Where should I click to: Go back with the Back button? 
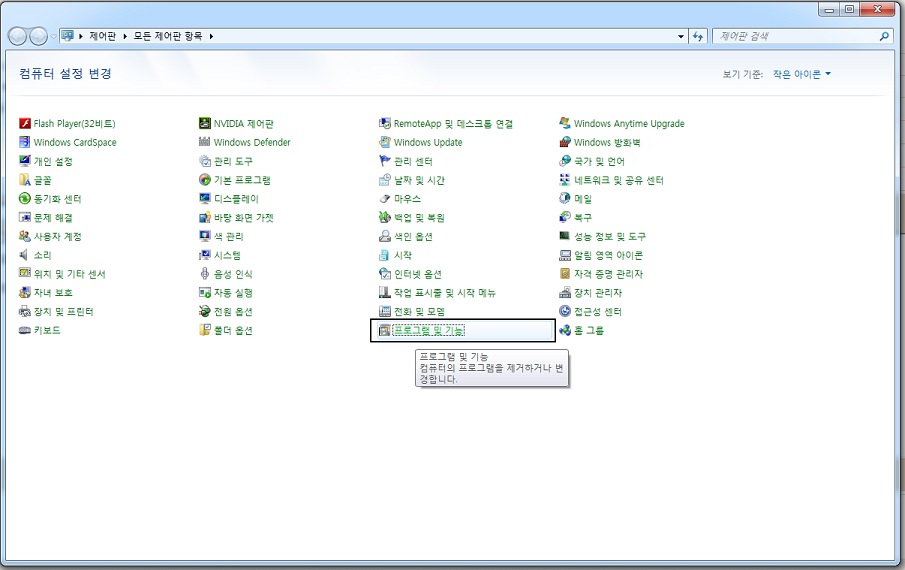[17, 36]
